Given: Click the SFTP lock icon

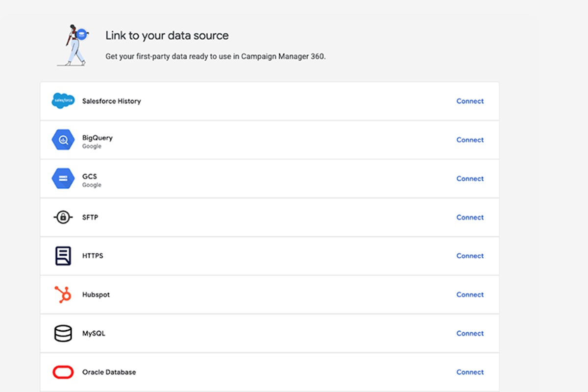Looking at the screenshot, I should (x=63, y=218).
